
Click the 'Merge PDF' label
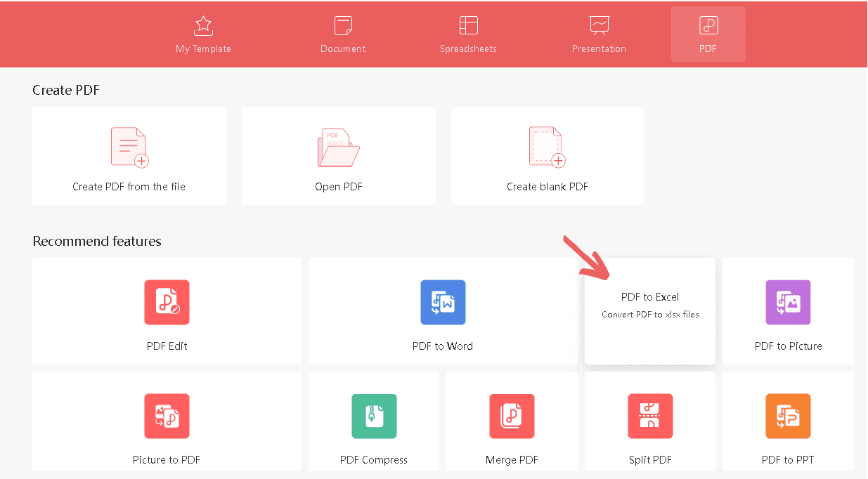(x=512, y=460)
